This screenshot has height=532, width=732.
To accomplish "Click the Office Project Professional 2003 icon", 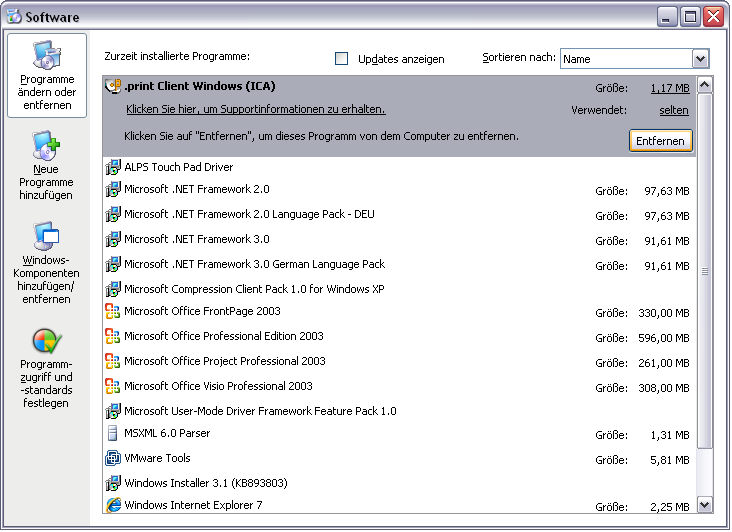I will [113, 361].
